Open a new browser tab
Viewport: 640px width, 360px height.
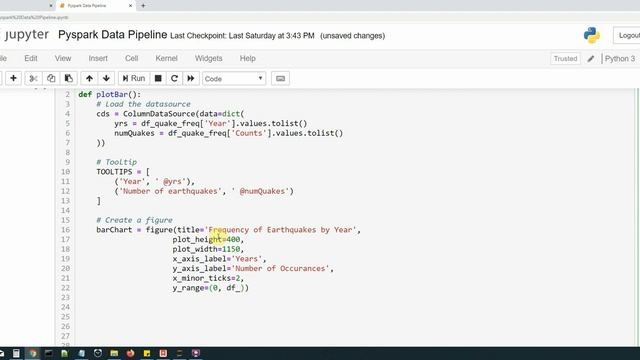point(143,6)
